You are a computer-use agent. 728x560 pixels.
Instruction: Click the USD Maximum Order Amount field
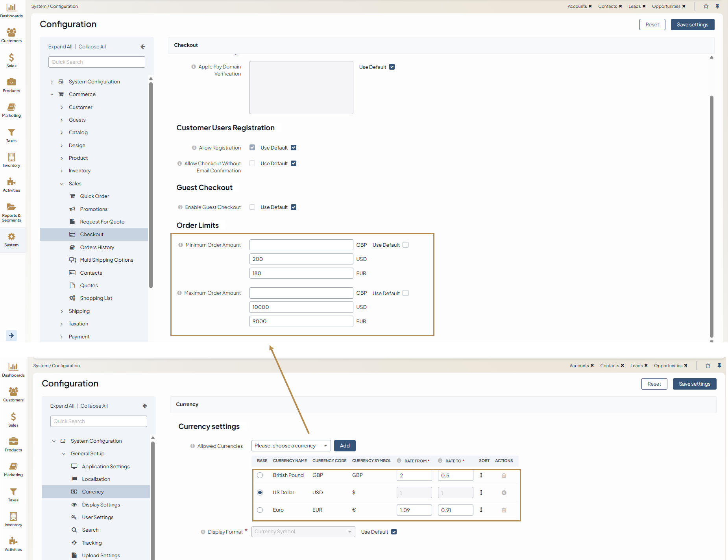[x=301, y=307]
